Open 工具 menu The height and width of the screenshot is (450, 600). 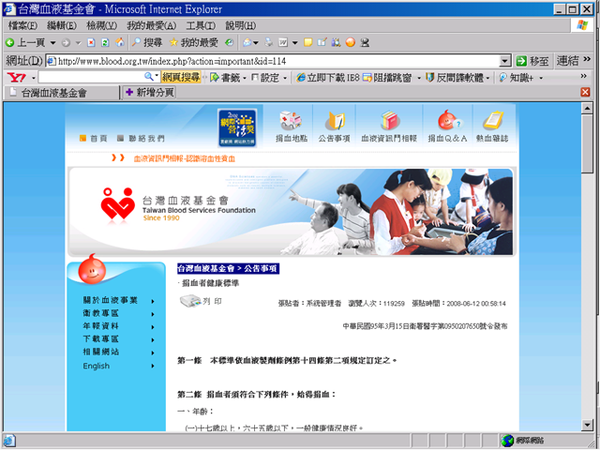201,26
